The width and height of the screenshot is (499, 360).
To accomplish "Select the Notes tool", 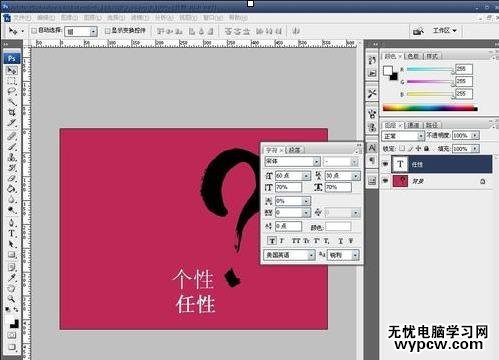I will click(x=12, y=267).
